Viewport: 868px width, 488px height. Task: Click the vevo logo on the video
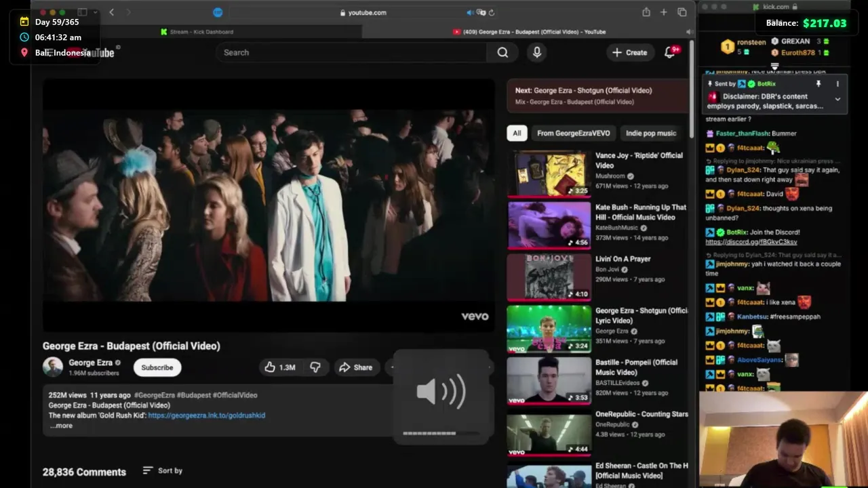pyautogui.click(x=475, y=316)
